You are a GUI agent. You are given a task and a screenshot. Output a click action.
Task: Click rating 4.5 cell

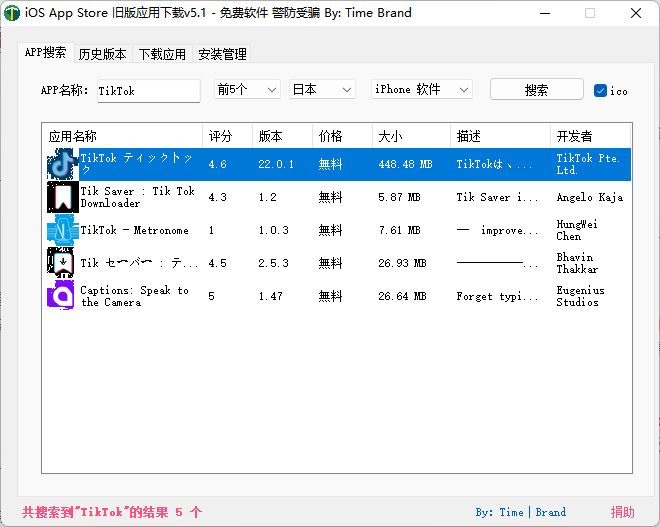[x=218, y=263]
